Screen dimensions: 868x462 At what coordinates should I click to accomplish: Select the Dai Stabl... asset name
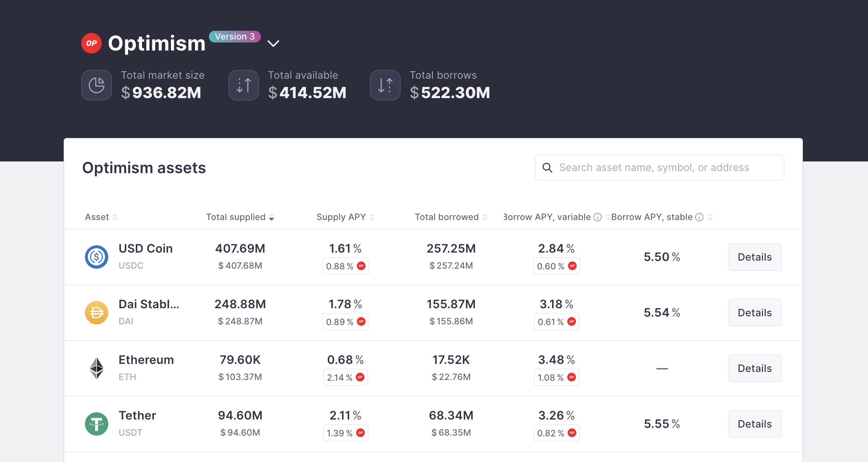[x=149, y=304]
